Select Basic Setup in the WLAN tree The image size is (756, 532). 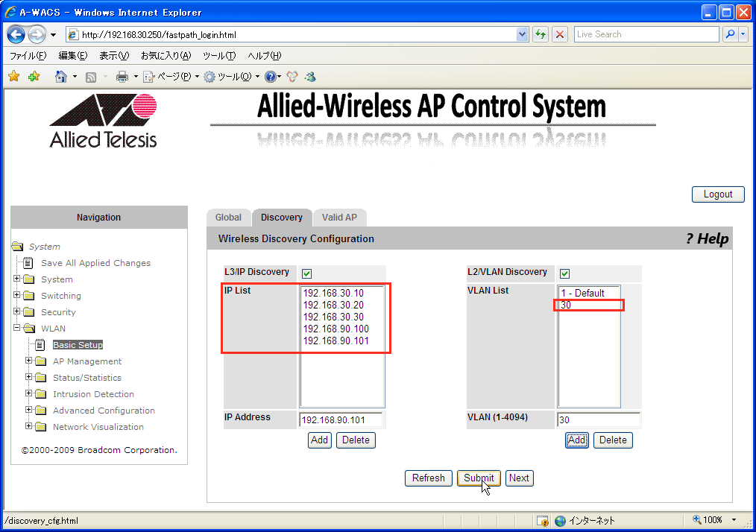tap(78, 345)
